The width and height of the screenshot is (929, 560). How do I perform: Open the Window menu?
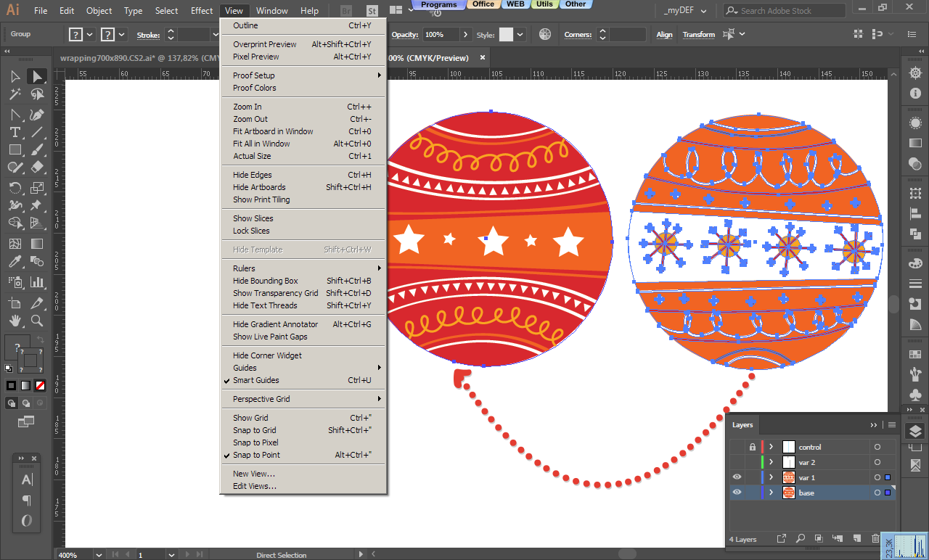click(x=272, y=11)
